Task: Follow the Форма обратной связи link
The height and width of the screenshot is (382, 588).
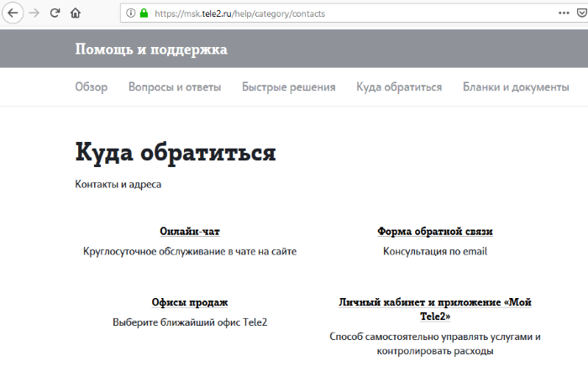Action: pyautogui.click(x=435, y=231)
